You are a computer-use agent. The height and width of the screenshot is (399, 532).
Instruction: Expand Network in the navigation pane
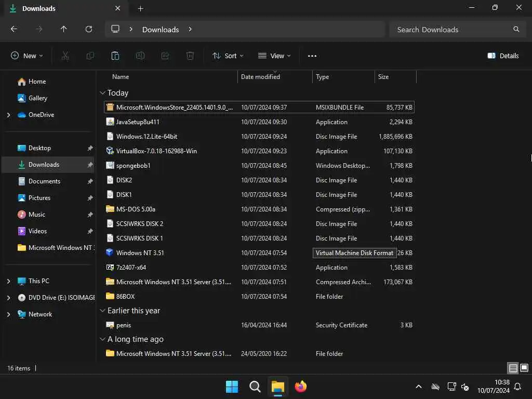click(8, 314)
